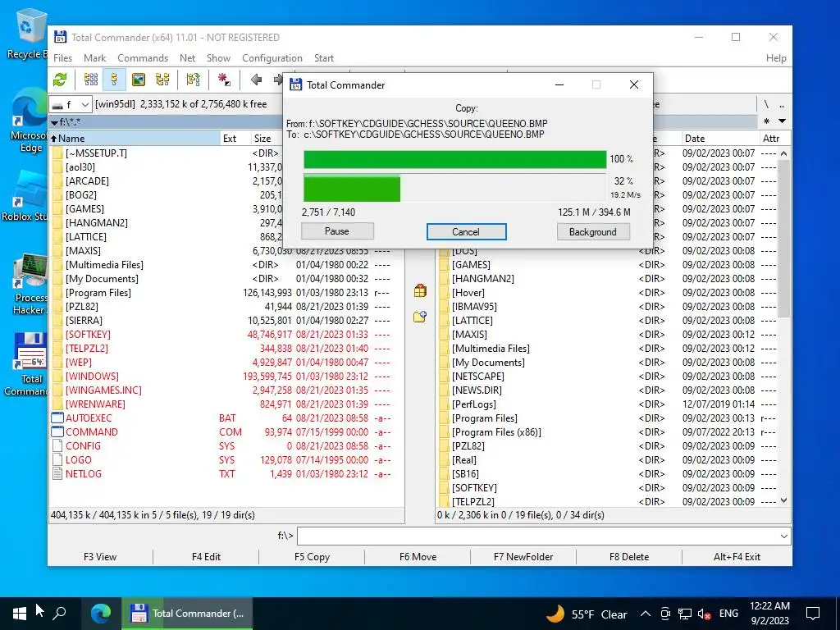840x630 pixels.
Task: Click the folder-plus icon between panels
Action: tap(420, 317)
